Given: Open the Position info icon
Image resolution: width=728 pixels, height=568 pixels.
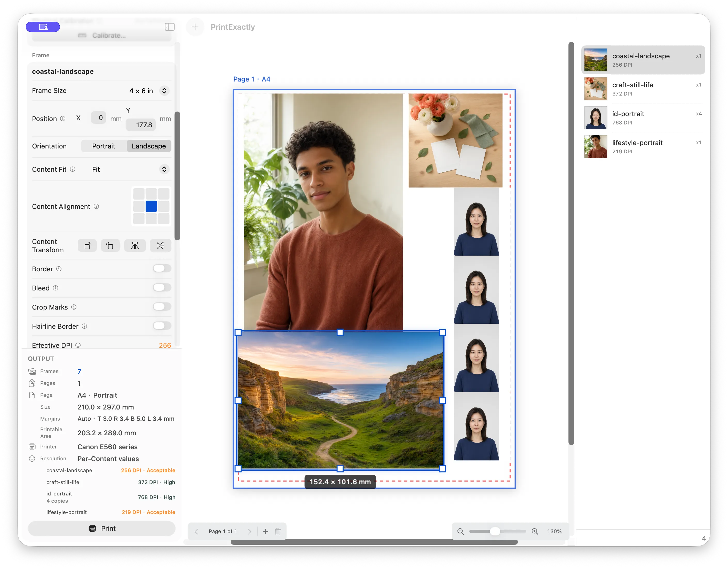Looking at the screenshot, I should coord(63,119).
